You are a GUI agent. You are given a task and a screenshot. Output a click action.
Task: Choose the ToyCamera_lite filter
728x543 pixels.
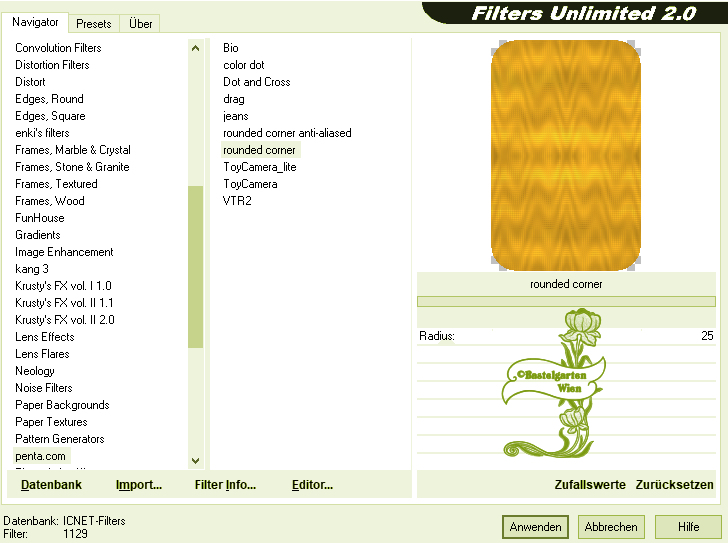tap(260, 167)
